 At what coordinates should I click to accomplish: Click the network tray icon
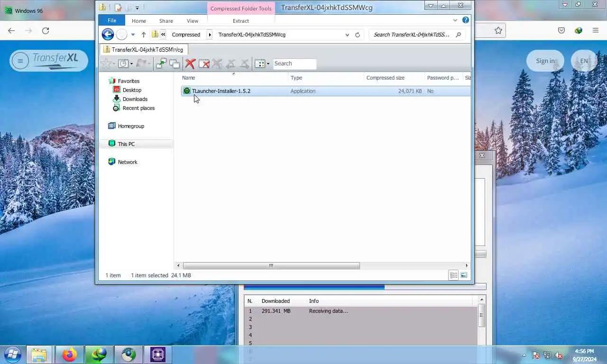click(548, 355)
